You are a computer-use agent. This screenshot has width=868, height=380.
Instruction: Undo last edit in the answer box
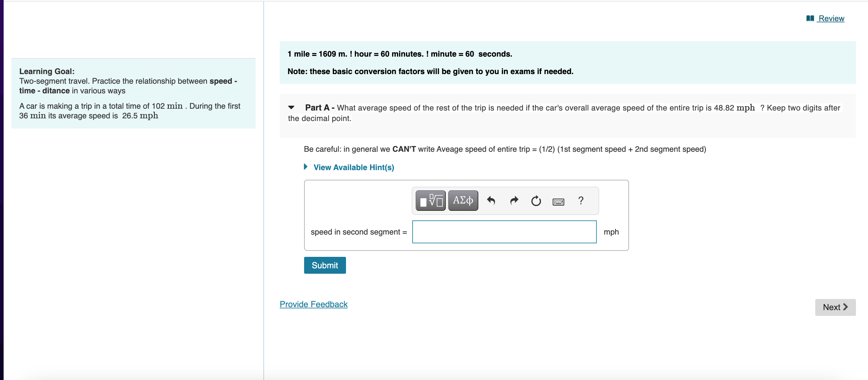[491, 201]
